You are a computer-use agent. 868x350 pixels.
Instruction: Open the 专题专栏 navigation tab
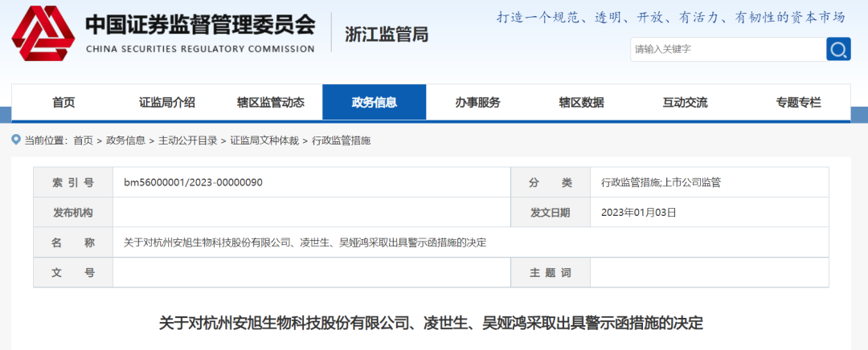tap(798, 103)
